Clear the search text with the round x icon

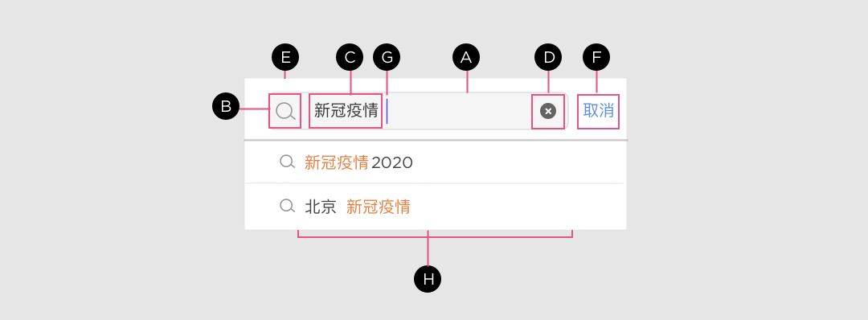[548, 111]
